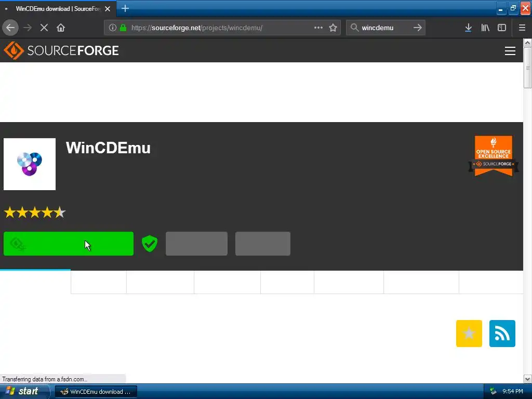The height and width of the screenshot is (399, 532).
Task: Open SourceForge site hamburger menu
Action: click(x=510, y=51)
